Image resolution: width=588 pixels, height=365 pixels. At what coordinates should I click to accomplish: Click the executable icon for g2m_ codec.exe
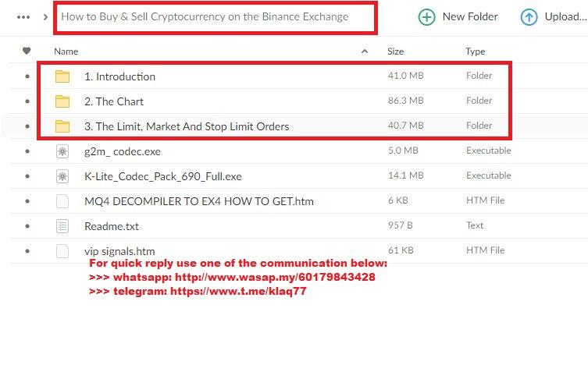62,151
